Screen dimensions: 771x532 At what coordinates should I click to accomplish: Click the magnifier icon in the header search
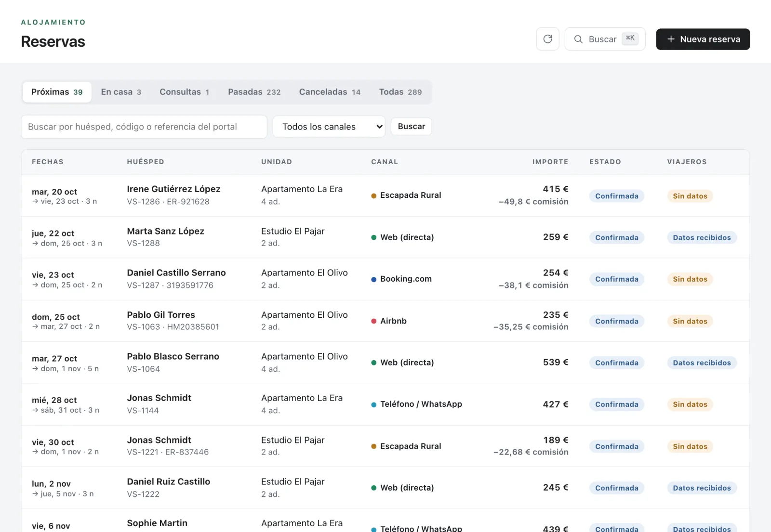point(578,39)
